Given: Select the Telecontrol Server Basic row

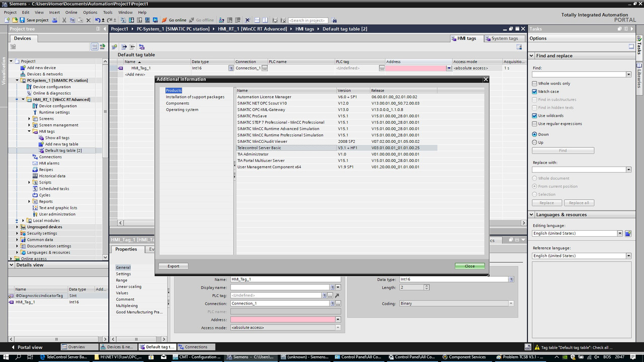Looking at the screenshot, I should click(x=337, y=148).
